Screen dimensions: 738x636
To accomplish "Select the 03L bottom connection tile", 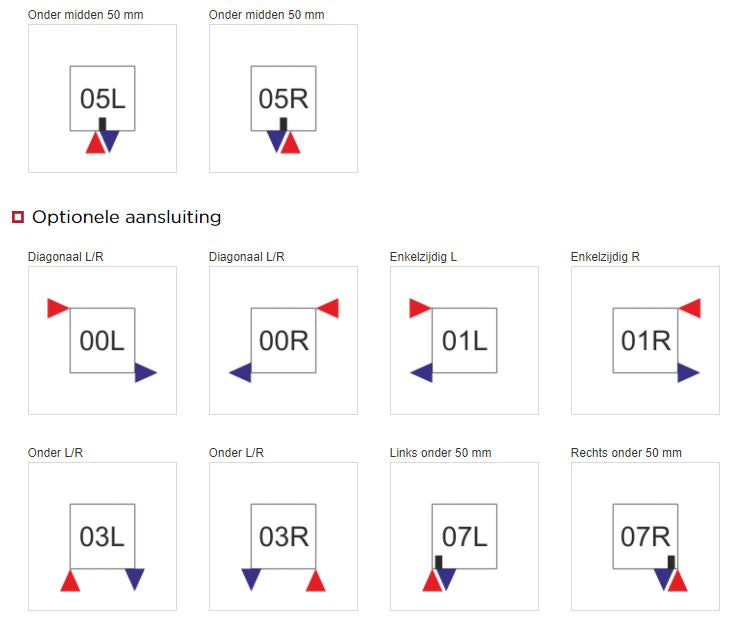I will pyautogui.click(x=102, y=536).
